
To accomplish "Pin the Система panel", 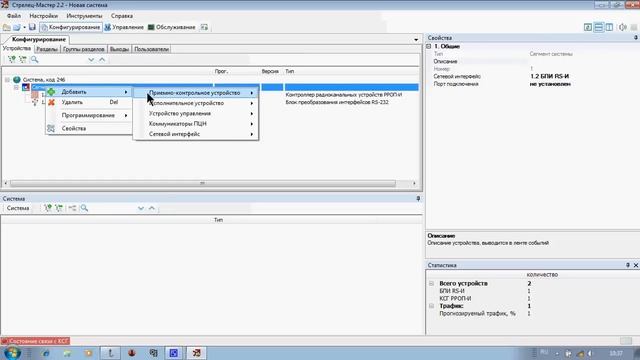I will [x=418, y=198].
